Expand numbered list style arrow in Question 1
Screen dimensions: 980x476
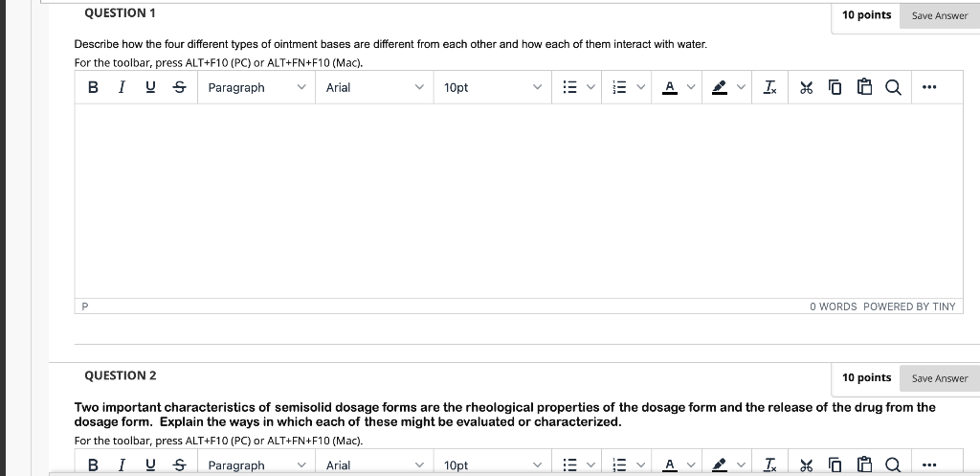640,87
